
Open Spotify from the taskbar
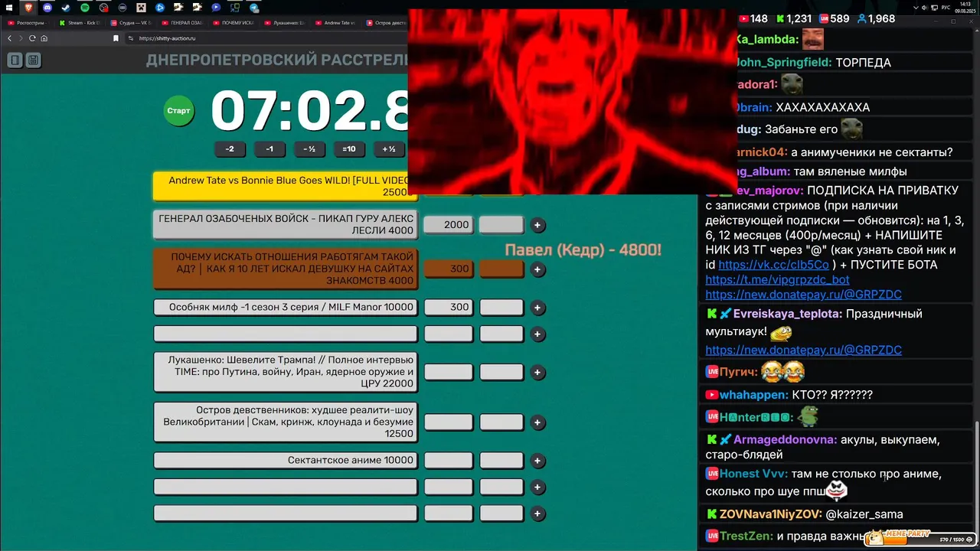[x=85, y=7]
